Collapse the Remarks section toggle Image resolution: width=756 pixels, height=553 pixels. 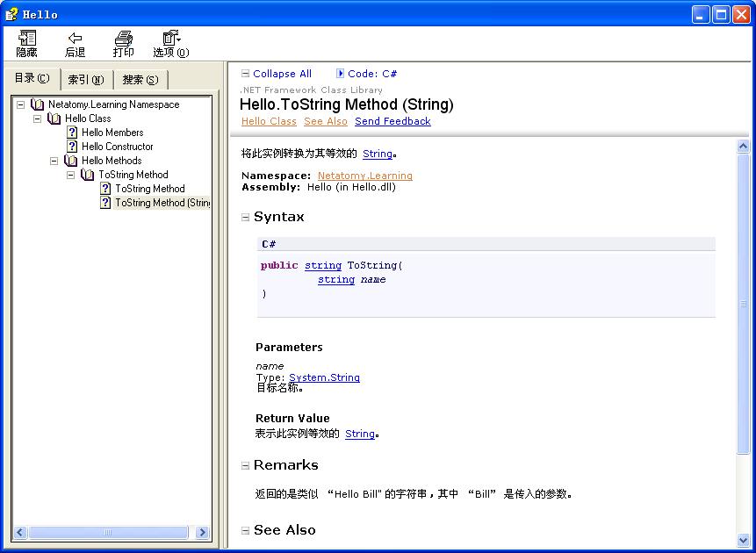(x=246, y=466)
